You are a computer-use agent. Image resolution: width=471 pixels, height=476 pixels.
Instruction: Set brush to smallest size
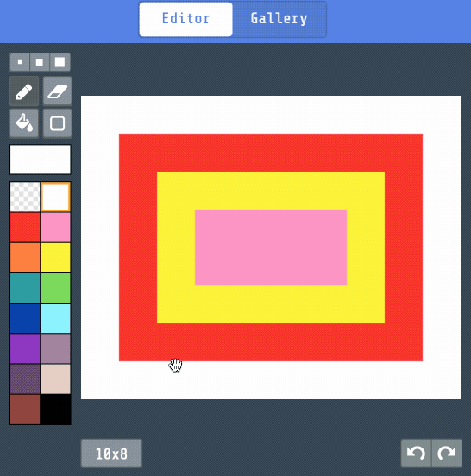tap(20, 62)
